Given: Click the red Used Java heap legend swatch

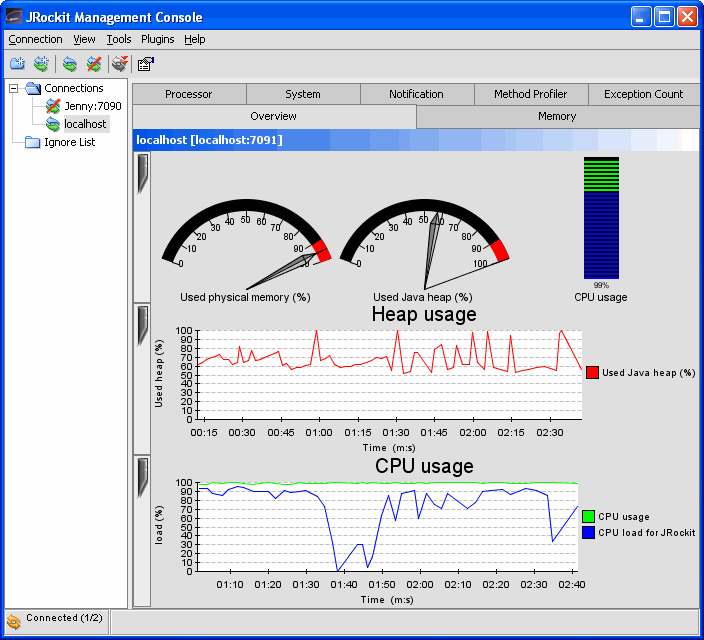Looking at the screenshot, I should [x=592, y=372].
